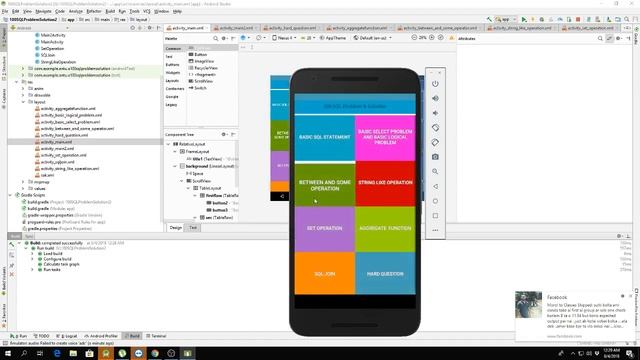Open the Android Profiler tool window tab
This screenshot has width=640, height=360.
[100, 336]
